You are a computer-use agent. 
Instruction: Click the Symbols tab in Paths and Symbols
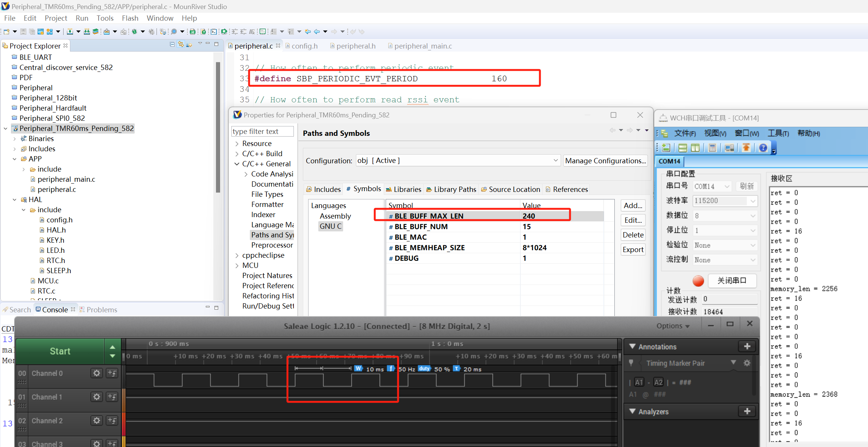click(362, 189)
